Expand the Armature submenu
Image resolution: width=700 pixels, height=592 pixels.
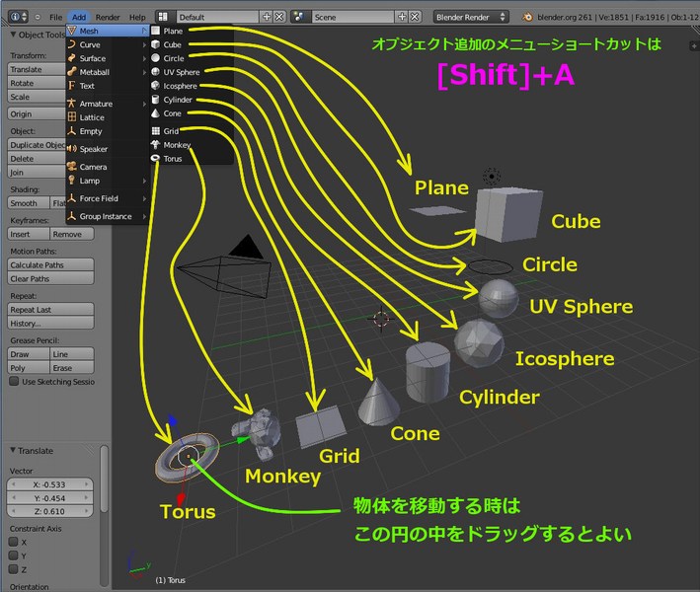(108, 104)
